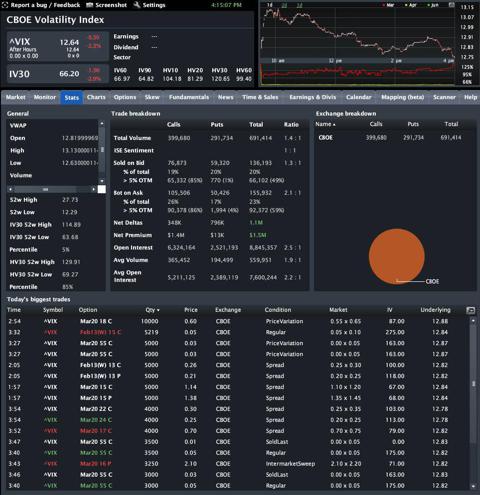The width and height of the screenshot is (480, 495).
Task: Click the orange CBOE pie chart
Action: (x=397, y=256)
